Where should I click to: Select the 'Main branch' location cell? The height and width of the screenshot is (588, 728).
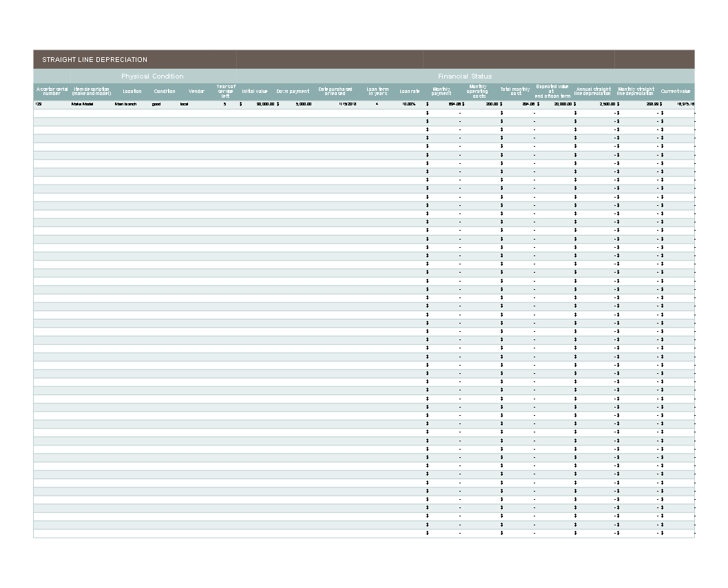[x=125, y=104]
